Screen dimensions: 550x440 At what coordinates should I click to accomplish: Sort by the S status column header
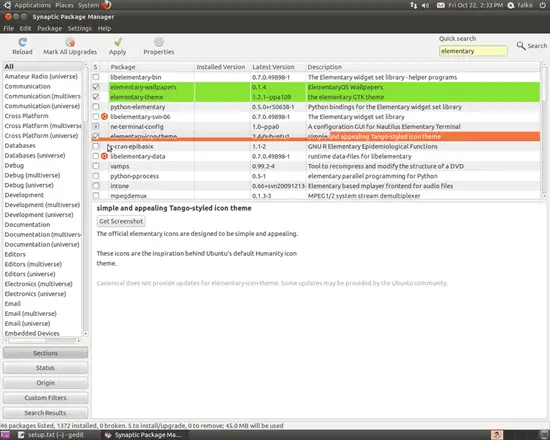click(x=100, y=67)
